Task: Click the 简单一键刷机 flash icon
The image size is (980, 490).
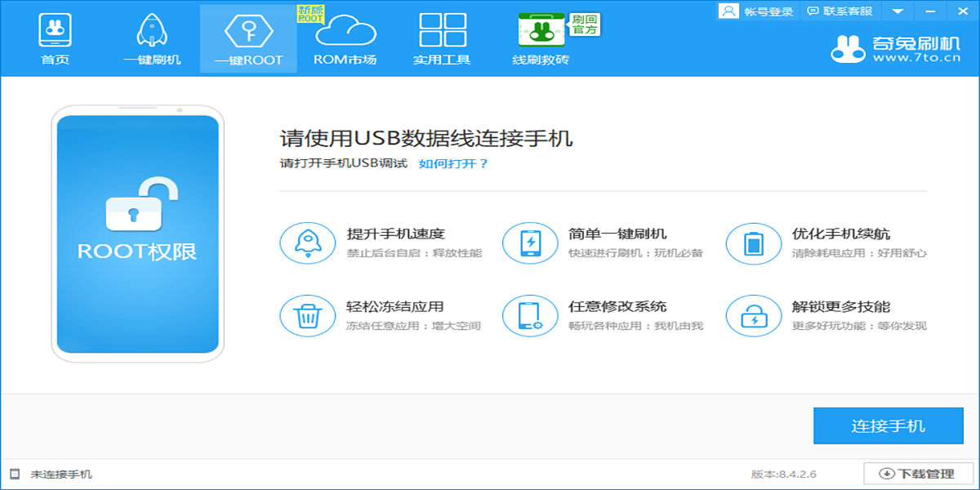Action: coord(530,243)
